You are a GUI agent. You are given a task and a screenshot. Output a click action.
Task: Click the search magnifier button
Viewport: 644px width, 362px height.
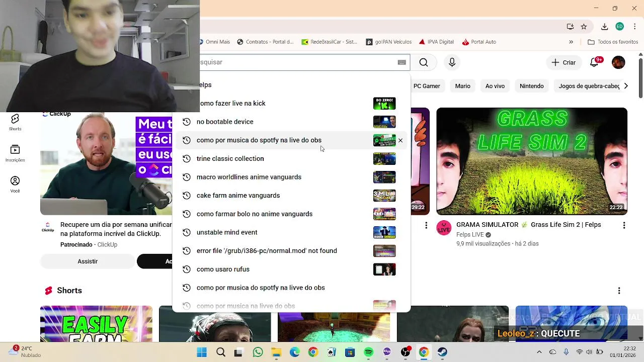[424, 62]
